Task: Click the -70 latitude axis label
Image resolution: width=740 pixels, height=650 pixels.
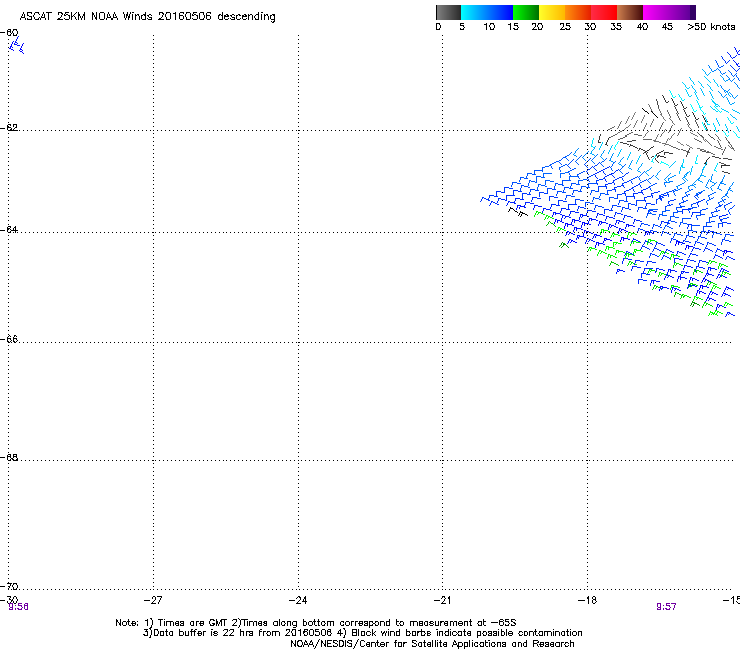Action: coord(9,586)
